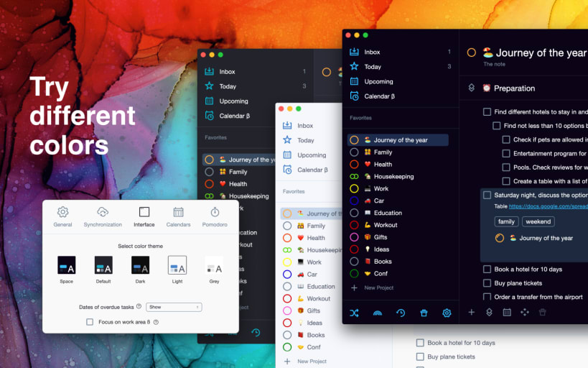
Task: Open the Google Docs table link
Action: coord(549,206)
